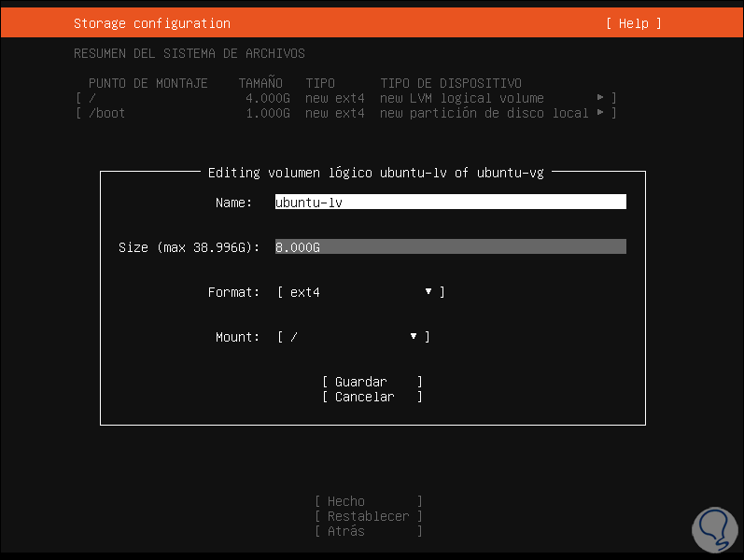
Task: Edit the Name field ubuntu-lv
Action: [x=450, y=202]
